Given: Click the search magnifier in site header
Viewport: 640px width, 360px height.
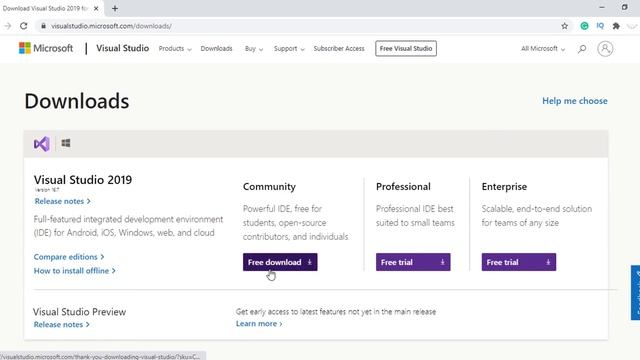Looking at the screenshot, I should (582, 49).
